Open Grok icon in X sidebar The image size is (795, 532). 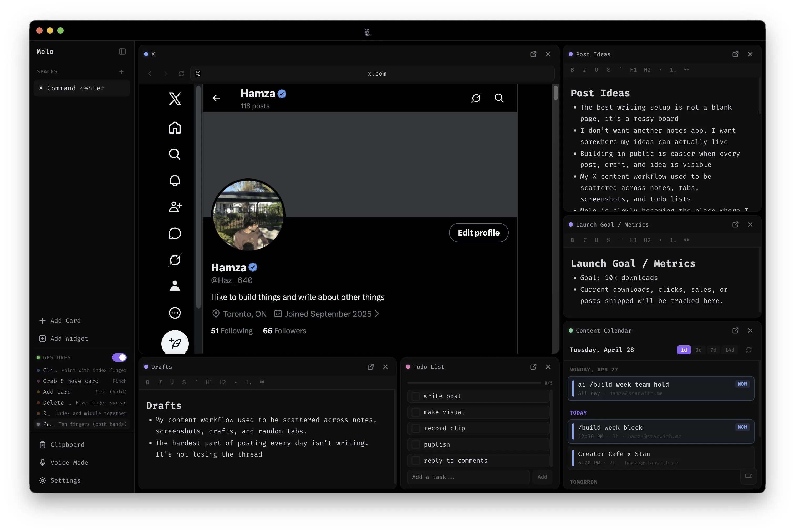tap(175, 260)
